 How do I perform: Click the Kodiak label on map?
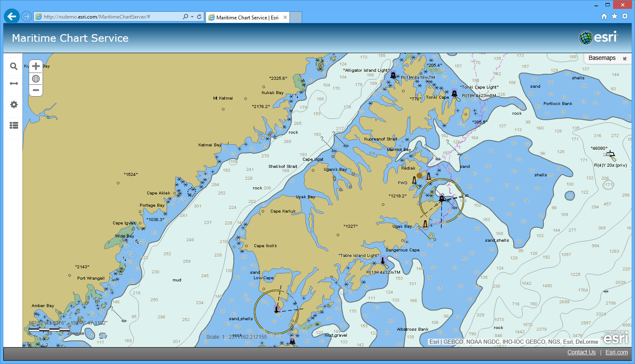point(408,168)
